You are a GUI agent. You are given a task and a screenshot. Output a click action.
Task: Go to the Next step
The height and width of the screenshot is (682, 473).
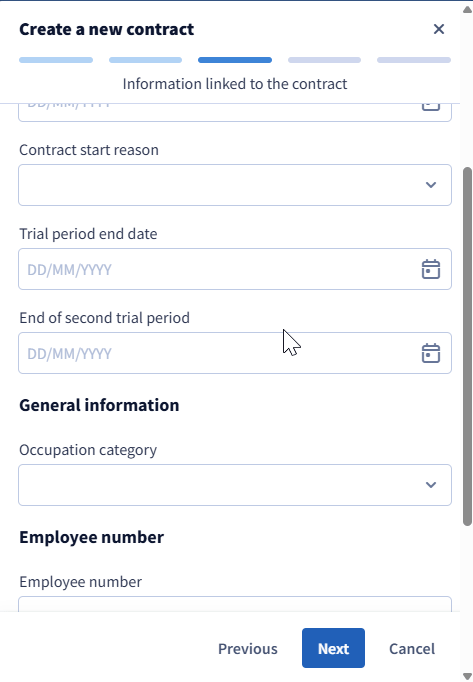[333, 648]
